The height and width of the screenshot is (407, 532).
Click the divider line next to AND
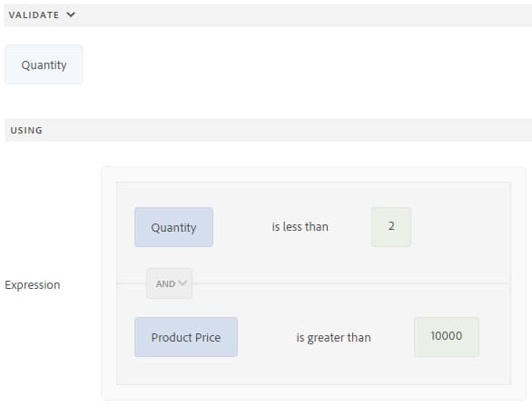click(350, 283)
